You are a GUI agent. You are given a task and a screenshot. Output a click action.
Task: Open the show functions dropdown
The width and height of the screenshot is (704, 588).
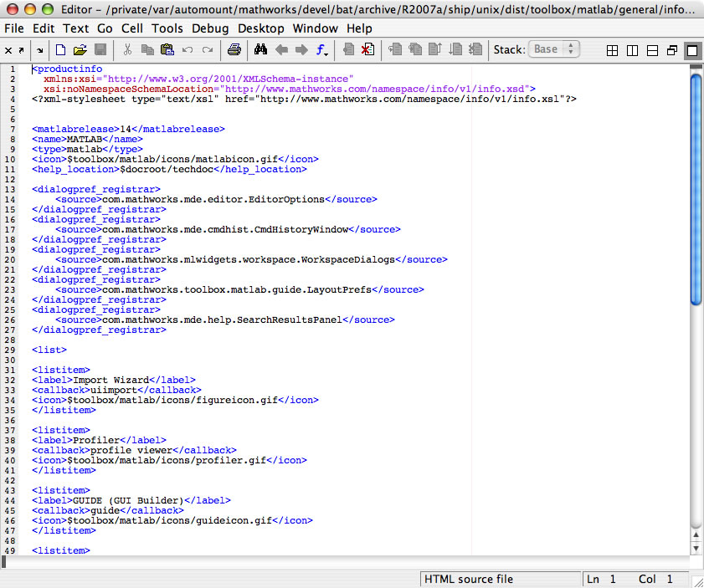pyautogui.click(x=322, y=50)
